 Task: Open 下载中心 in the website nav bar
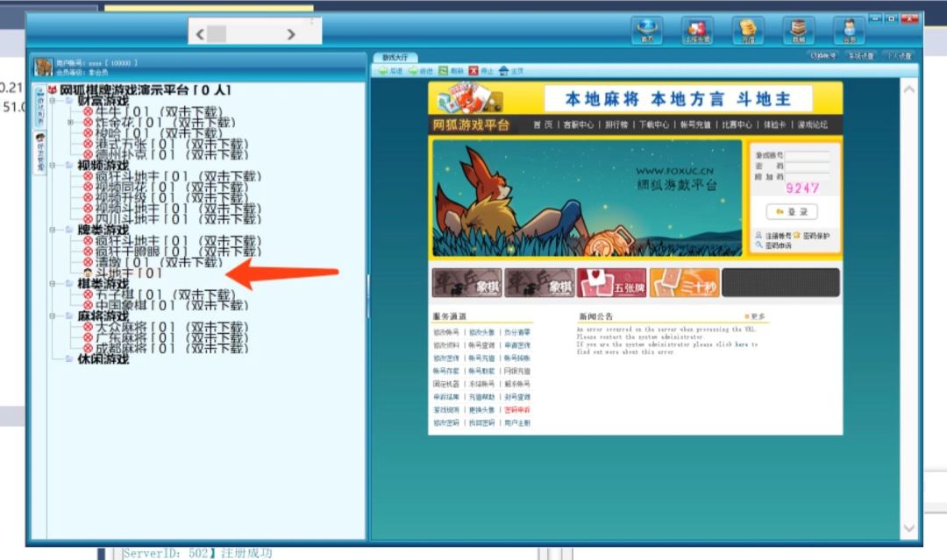click(x=654, y=125)
